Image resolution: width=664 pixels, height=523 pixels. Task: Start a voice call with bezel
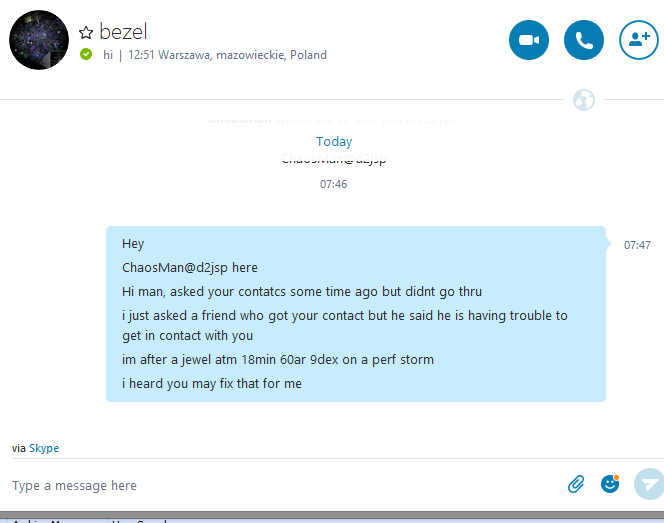click(x=584, y=40)
